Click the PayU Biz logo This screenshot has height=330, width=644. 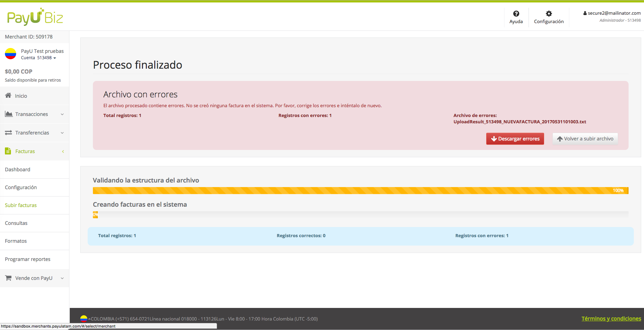coord(35,17)
